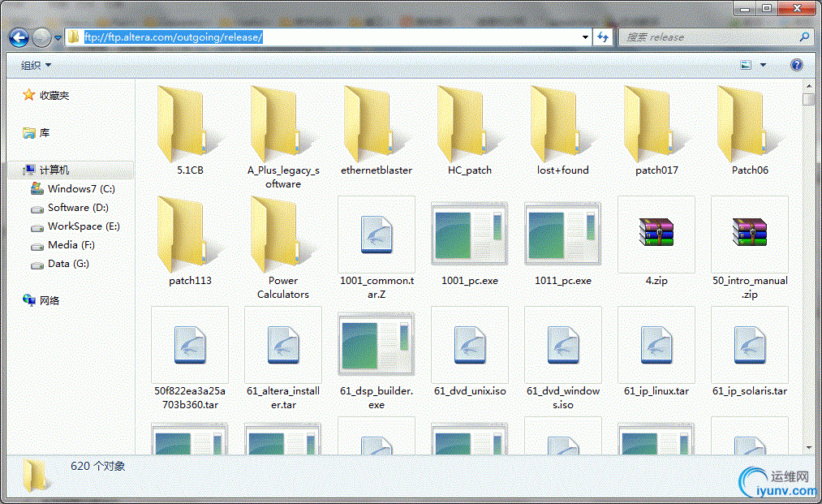Click the address bar FTP path

174,37
